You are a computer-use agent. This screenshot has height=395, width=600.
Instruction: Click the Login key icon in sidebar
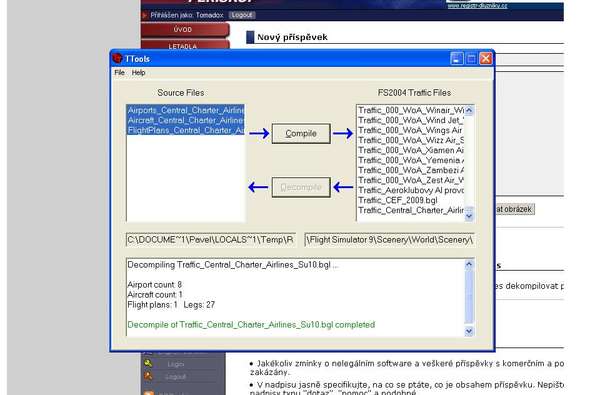[x=148, y=364]
